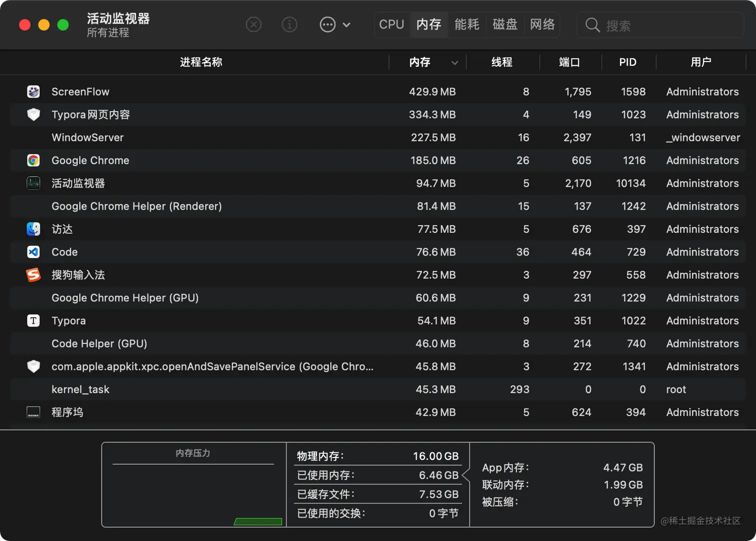Select the Code process name

click(65, 252)
